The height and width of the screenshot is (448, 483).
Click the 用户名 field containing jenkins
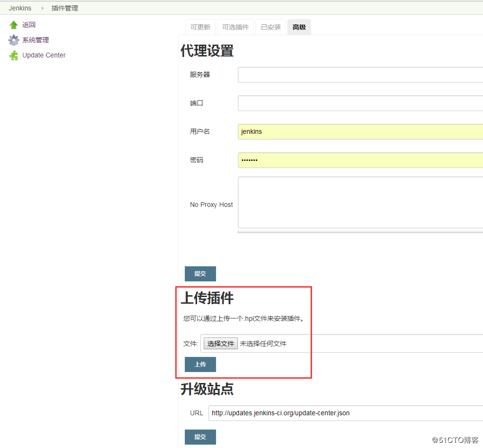360,132
